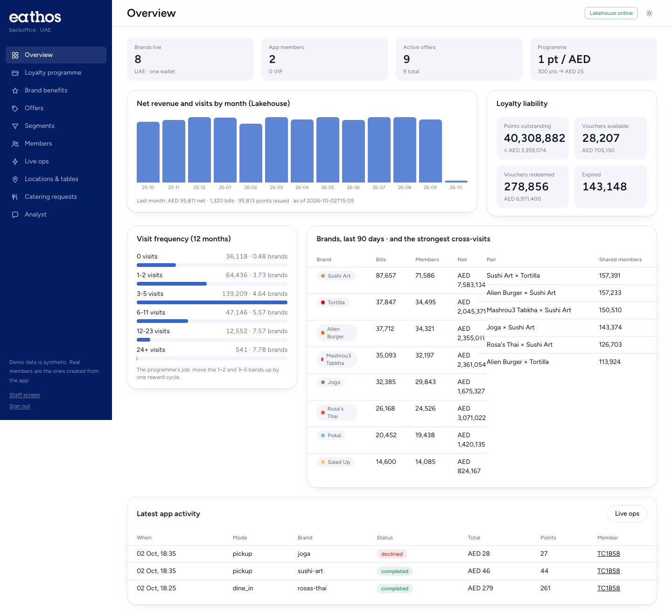Click the Brand benefits star icon

pos(15,91)
